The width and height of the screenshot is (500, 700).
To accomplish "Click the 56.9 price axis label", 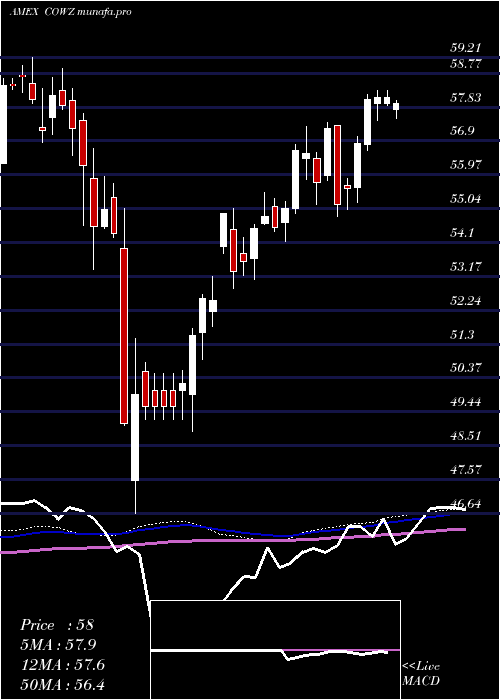I will (462, 131).
